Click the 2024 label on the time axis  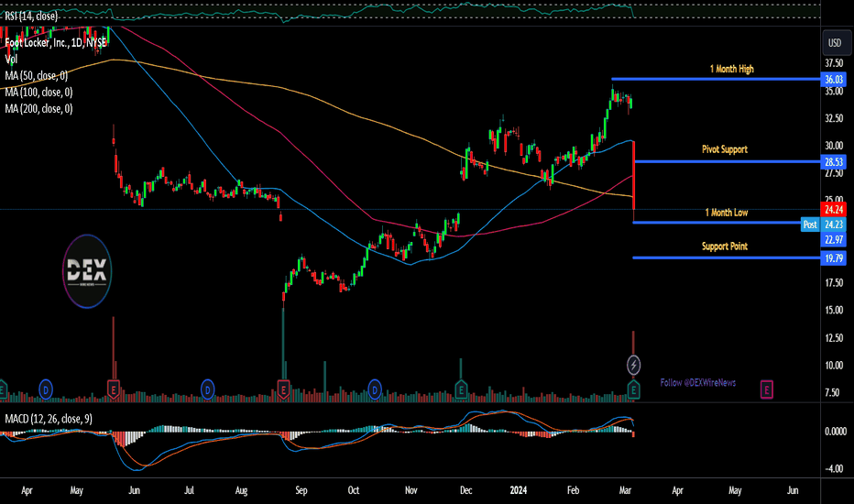[x=518, y=490]
